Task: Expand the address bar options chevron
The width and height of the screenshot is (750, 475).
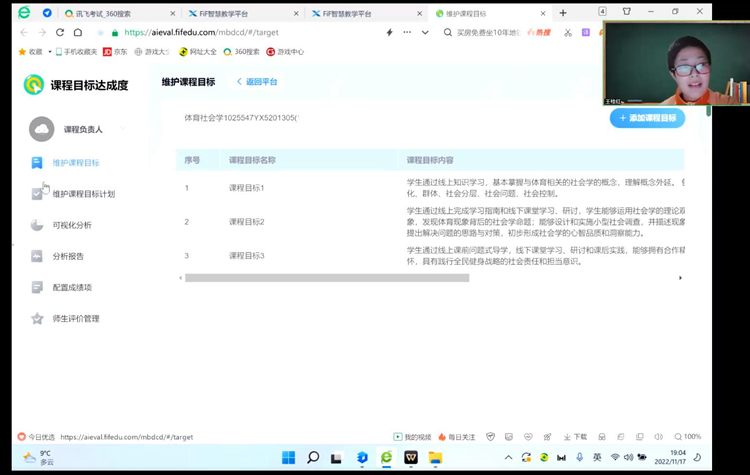Action: click(425, 32)
